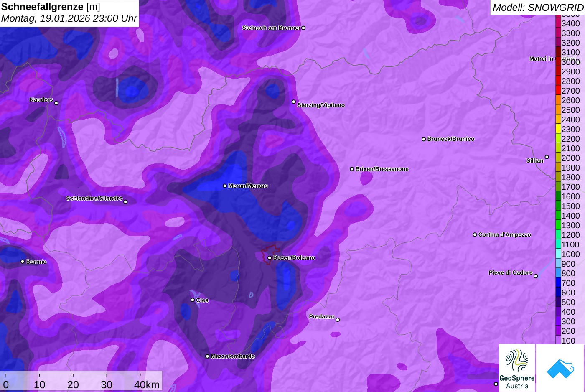The width and height of the screenshot is (585, 392).
Task: Select the date Montag, 19.01.2026 23:00 Uhr
Action: click(x=69, y=19)
